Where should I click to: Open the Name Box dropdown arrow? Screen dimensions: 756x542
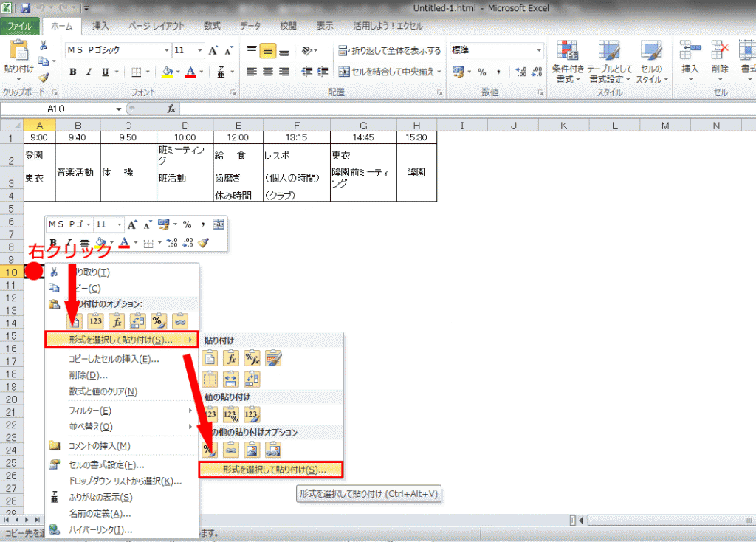(118, 109)
